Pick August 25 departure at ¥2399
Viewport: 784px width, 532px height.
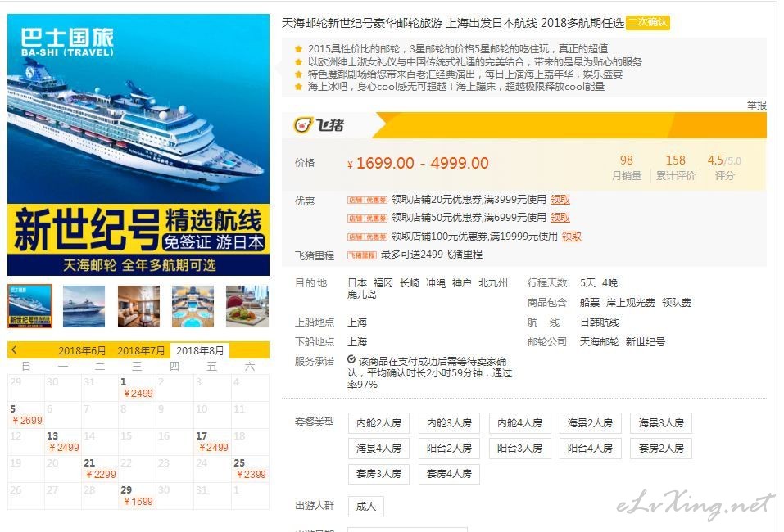click(x=250, y=468)
